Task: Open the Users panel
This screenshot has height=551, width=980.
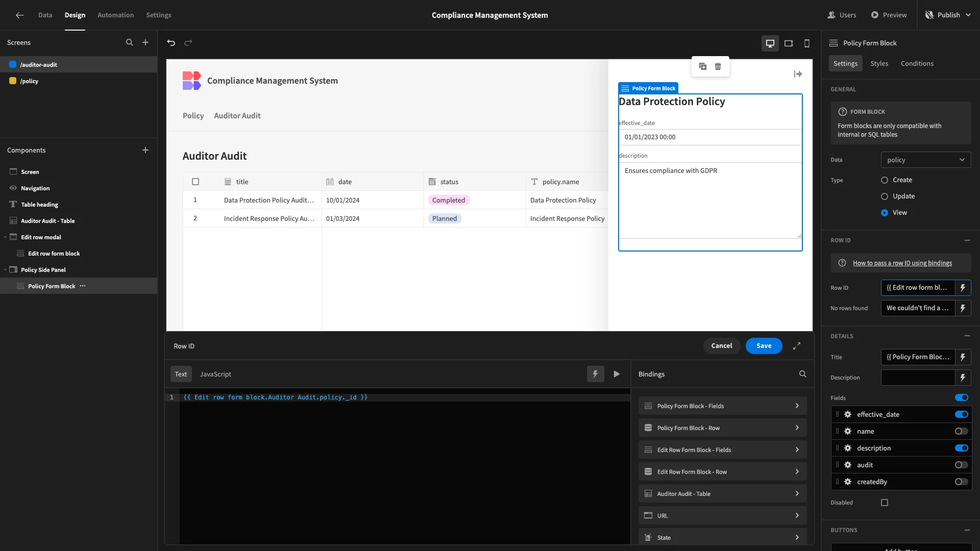Action: (842, 15)
